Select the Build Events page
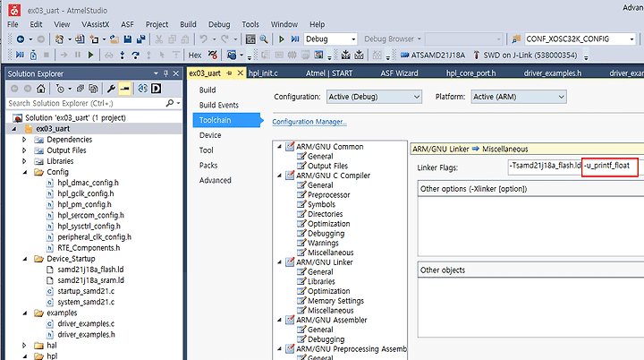This screenshot has width=644, height=360. (x=219, y=105)
